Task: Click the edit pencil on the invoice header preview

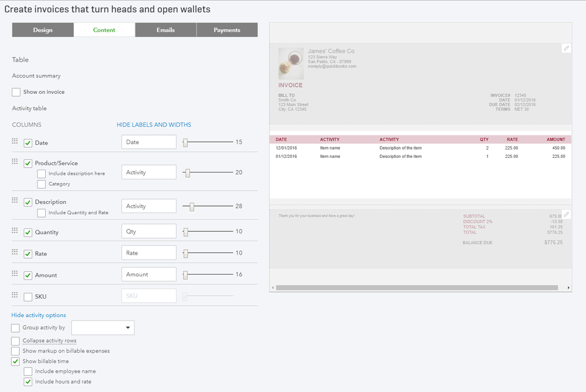Action: [x=565, y=48]
